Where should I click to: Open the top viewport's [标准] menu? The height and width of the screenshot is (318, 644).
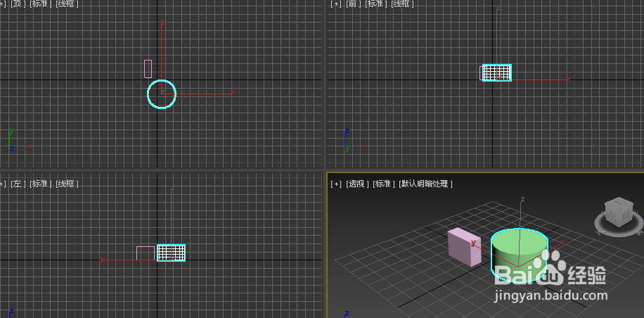coord(41,4)
